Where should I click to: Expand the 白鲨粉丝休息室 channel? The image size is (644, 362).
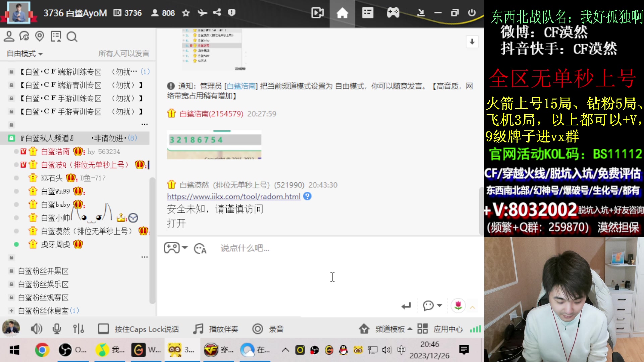11,311
